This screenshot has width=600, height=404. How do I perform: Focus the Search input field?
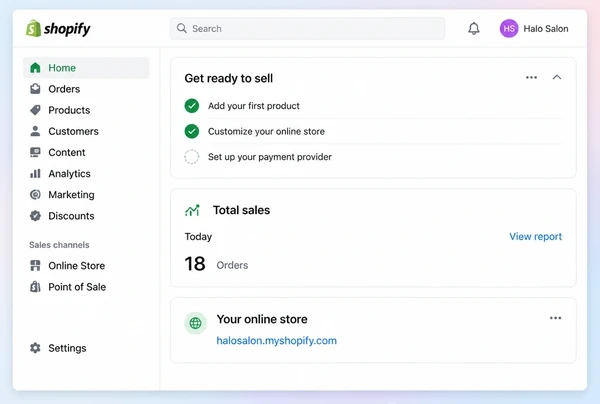point(307,28)
